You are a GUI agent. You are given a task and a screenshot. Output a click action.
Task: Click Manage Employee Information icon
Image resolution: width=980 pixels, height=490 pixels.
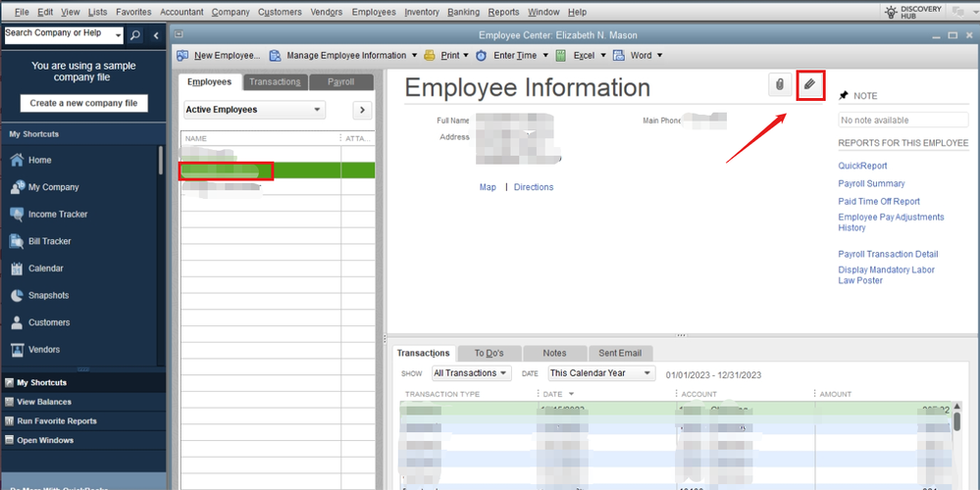click(275, 56)
